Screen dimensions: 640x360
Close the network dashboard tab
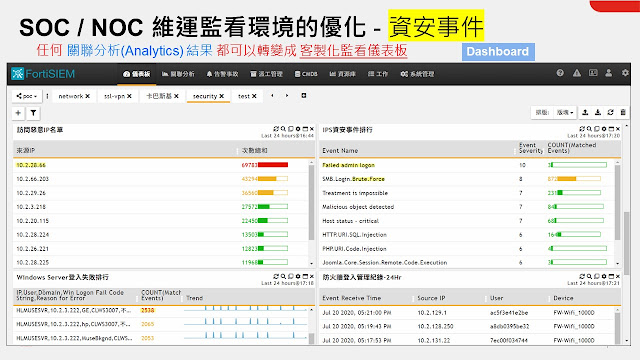pos(87,96)
